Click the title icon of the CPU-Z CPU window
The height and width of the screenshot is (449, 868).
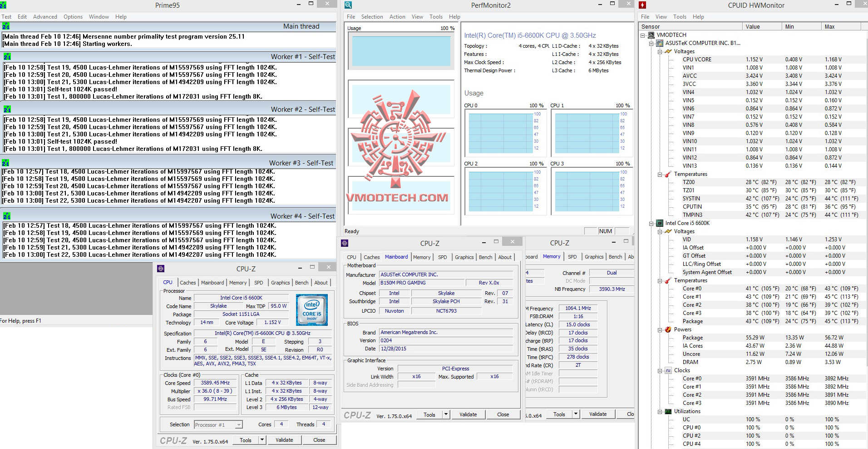(160, 269)
